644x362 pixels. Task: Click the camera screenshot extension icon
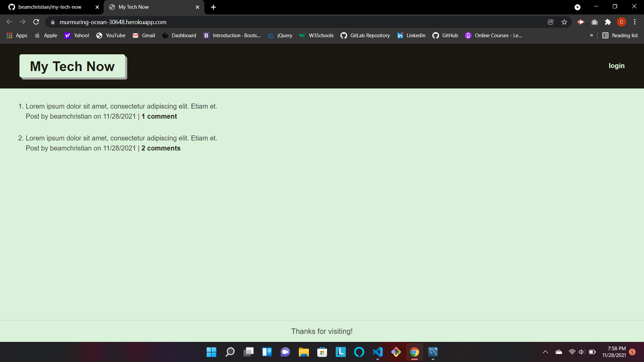pyautogui.click(x=594, y=22)
